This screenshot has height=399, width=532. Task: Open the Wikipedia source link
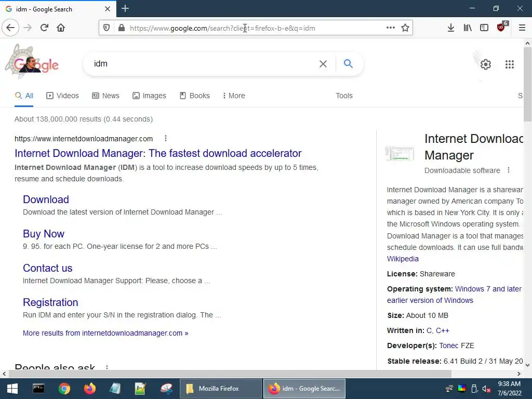[403, 259]
